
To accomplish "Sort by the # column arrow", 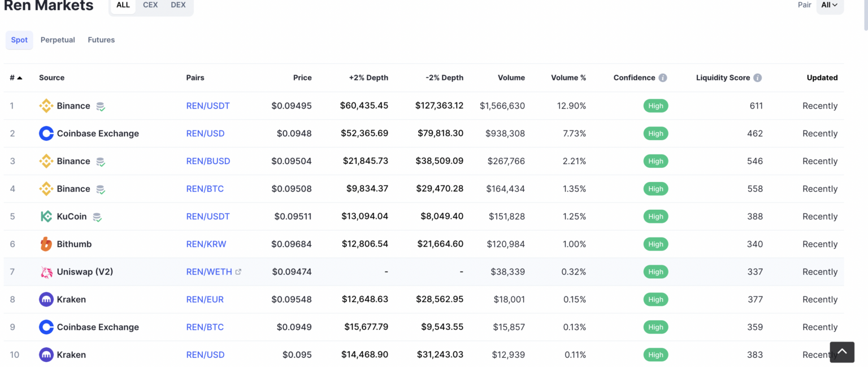I will [x=20, y=78].
